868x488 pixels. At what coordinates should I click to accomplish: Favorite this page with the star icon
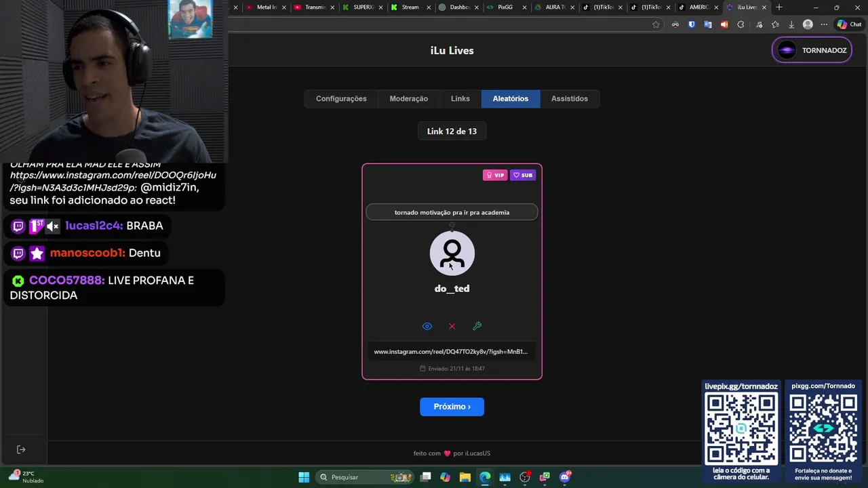point(656,24)
